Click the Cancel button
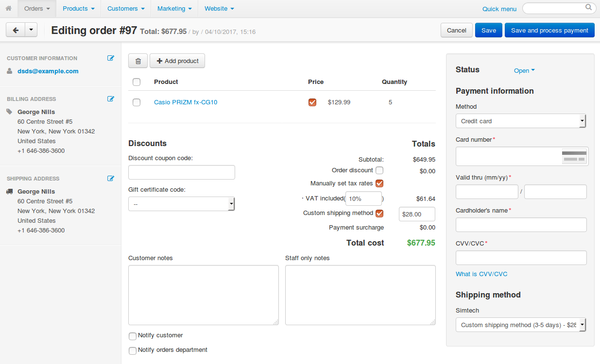This screenshot has width=600, height=364. pyautogui.click(x=457, y=30)
